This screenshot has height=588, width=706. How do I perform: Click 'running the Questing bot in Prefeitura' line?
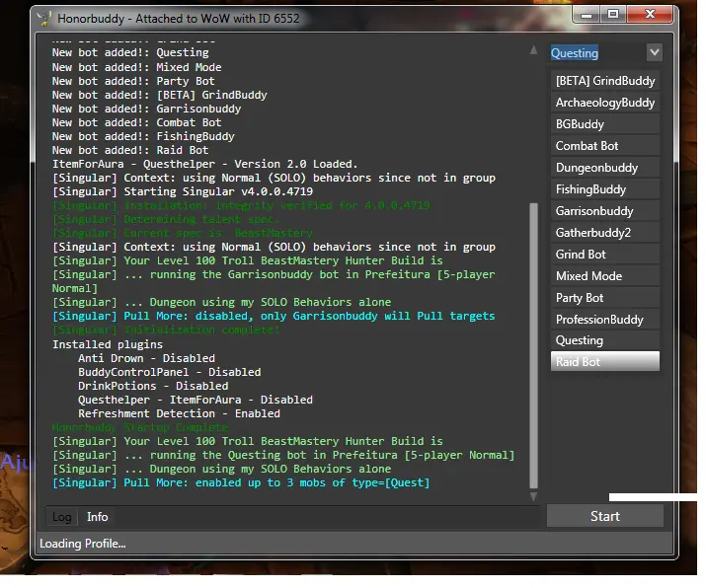(x=283, y=455)
